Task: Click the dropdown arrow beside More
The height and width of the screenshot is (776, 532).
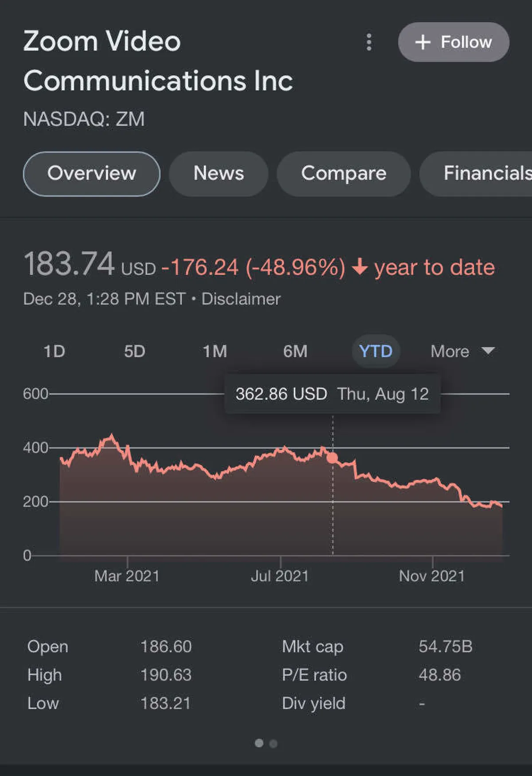Action: [488, 351]
